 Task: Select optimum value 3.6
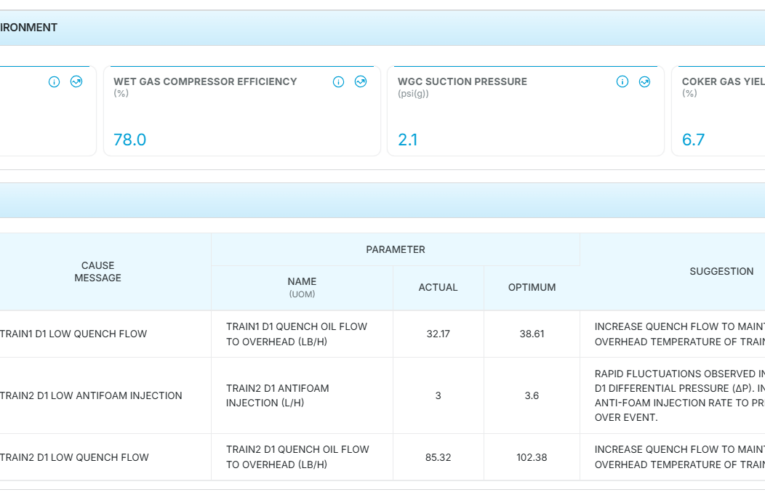click(x=532, y=396)
